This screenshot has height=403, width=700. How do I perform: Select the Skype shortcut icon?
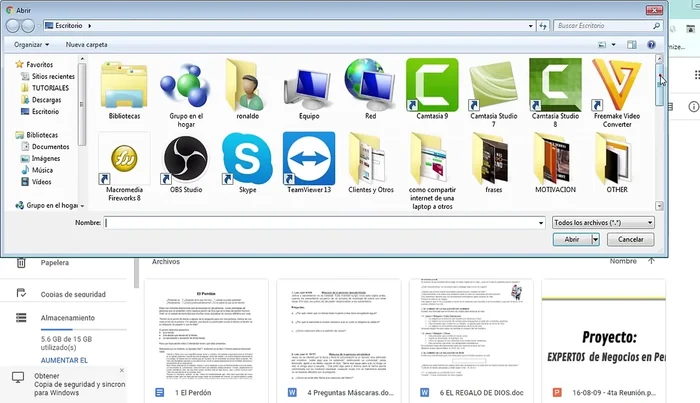(x=247, y=158)
